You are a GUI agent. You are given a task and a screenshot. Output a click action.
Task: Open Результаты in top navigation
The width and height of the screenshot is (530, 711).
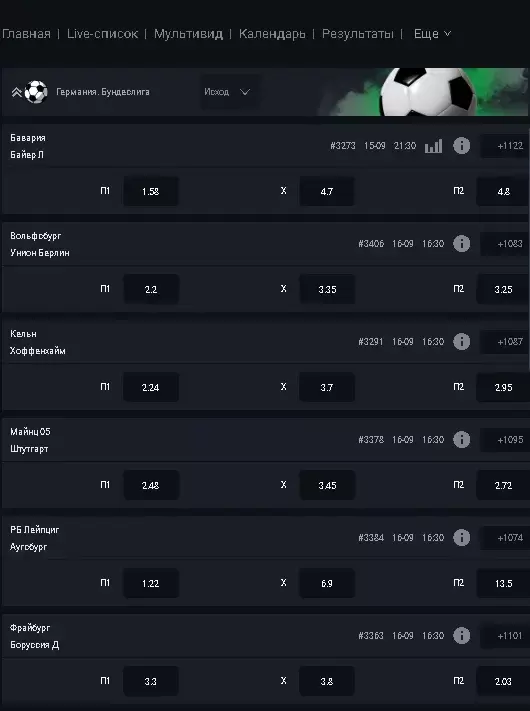point(358,34)
